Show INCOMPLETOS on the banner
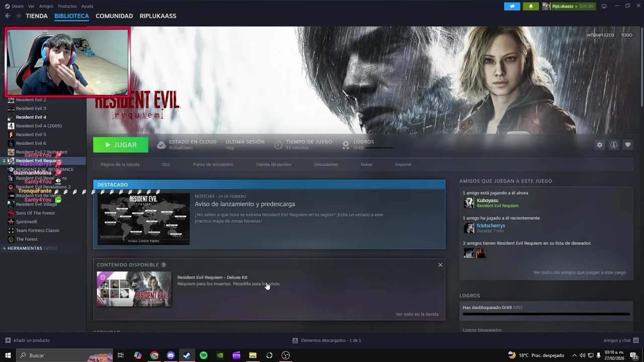Viewport: 644px width, 362px height. 600,35
